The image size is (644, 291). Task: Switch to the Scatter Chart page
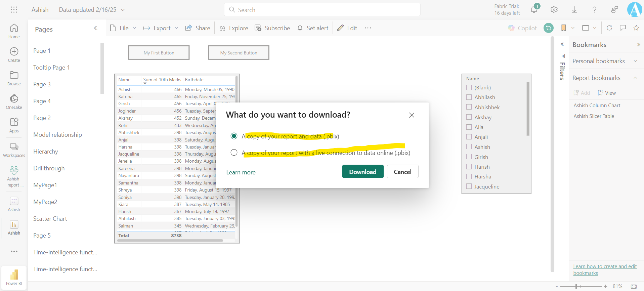coord(50,219)
